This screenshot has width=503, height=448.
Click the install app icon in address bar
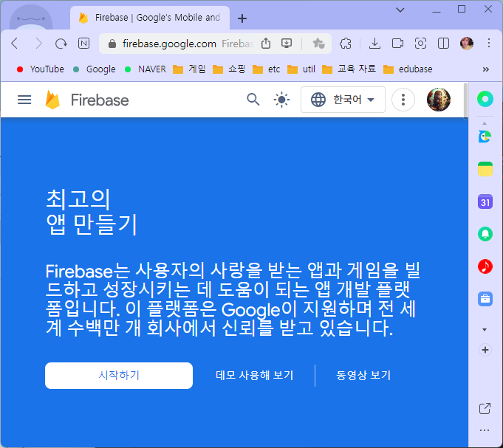(287, 44)
